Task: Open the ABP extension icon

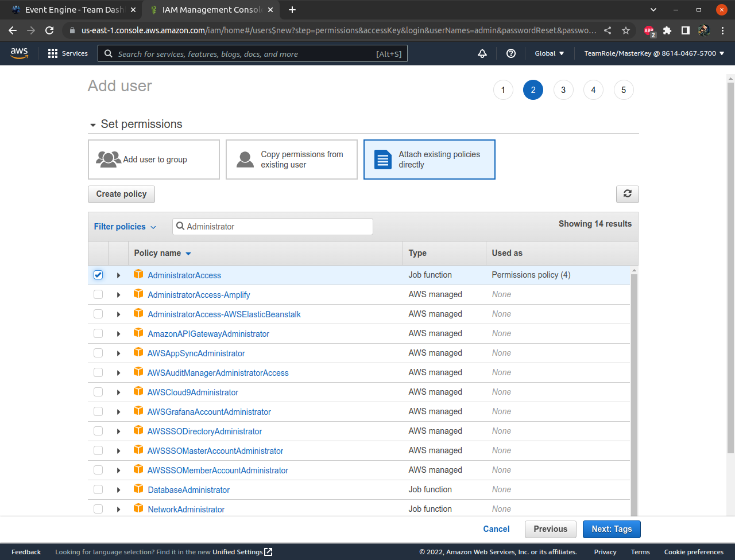Action: point(649,31)
